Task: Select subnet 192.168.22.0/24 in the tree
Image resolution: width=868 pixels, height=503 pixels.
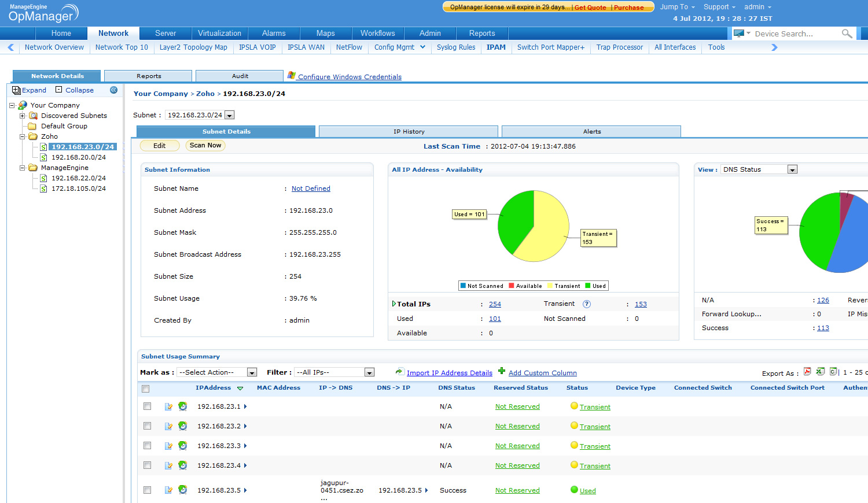Action: tap(78, 178)
